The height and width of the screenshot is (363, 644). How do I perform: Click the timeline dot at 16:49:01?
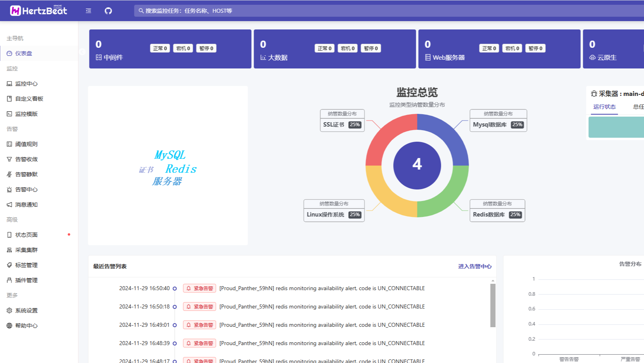tap(175, 325)
